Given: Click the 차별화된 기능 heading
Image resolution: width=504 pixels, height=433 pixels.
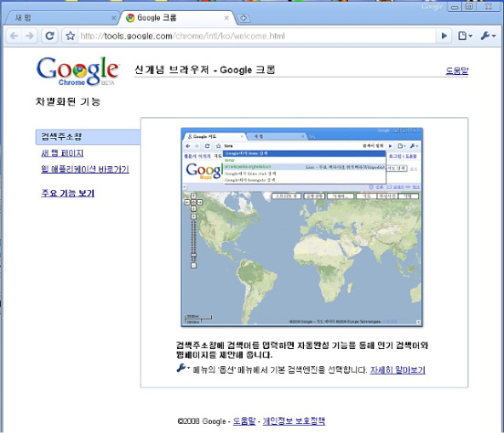Looking at the screenshot, I should (68, 101).
